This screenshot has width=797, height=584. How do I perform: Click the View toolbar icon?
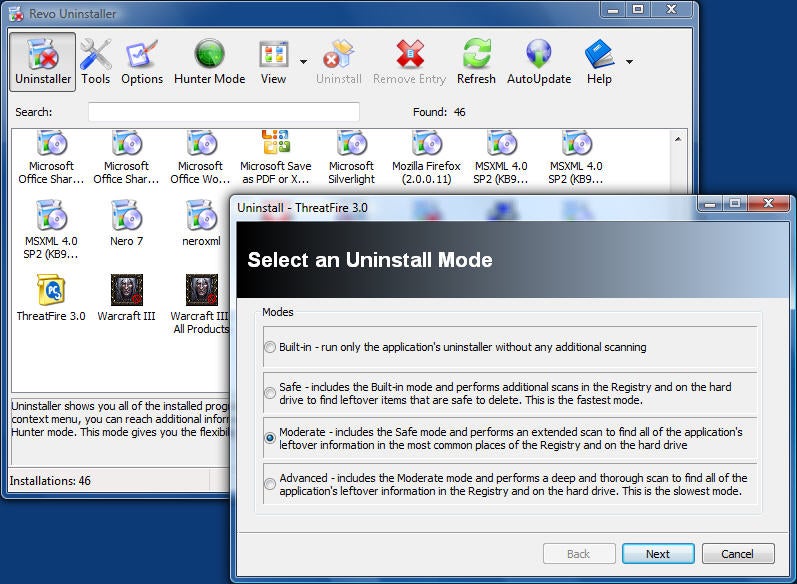click(273, 62)
